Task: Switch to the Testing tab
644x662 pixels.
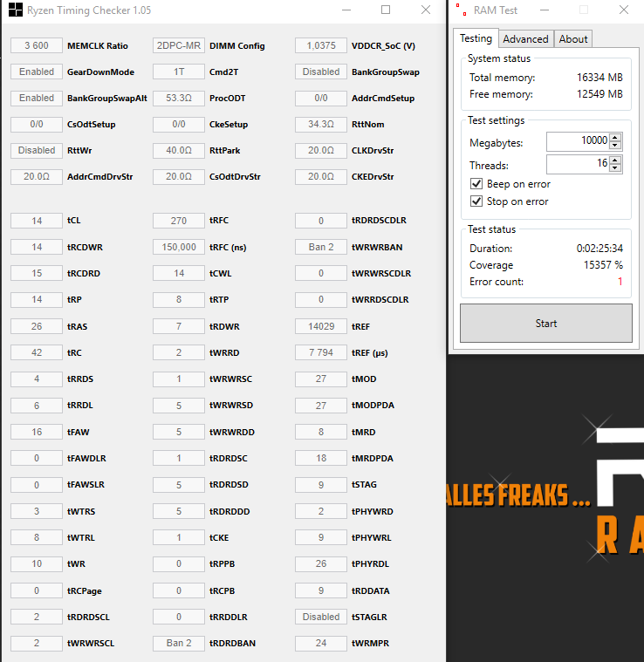Action: pyautogui.click(x=476, y=38)
